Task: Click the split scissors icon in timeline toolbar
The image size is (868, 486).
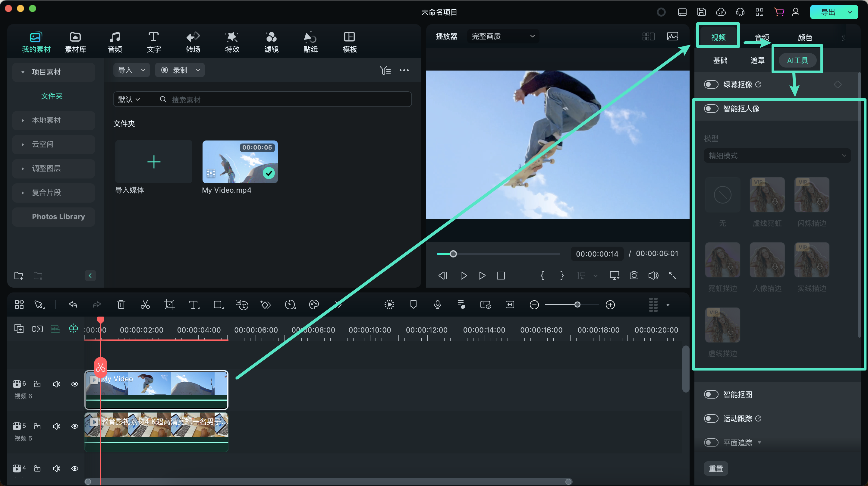Action: [x=145, y=305]
